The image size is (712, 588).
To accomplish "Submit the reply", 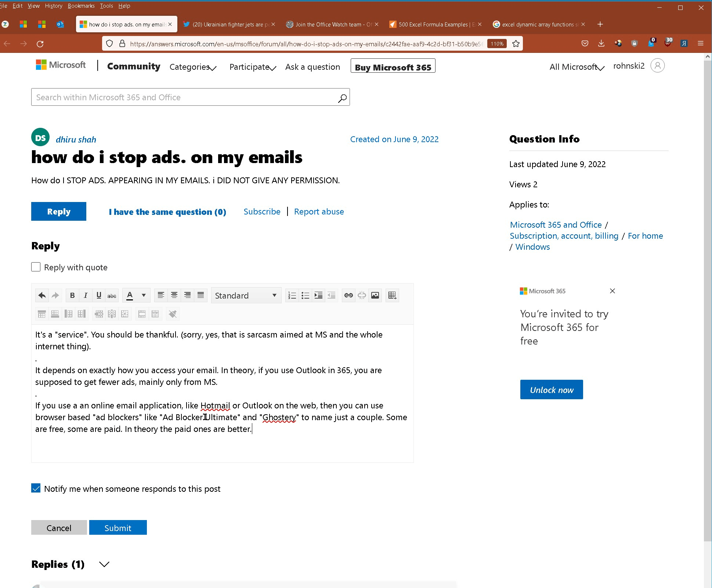I will [118, 527].
